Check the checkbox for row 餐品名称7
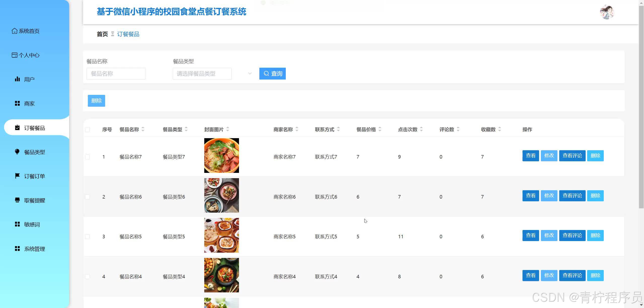The width and height of the screenshot is (644, 308). click(88, 157)
